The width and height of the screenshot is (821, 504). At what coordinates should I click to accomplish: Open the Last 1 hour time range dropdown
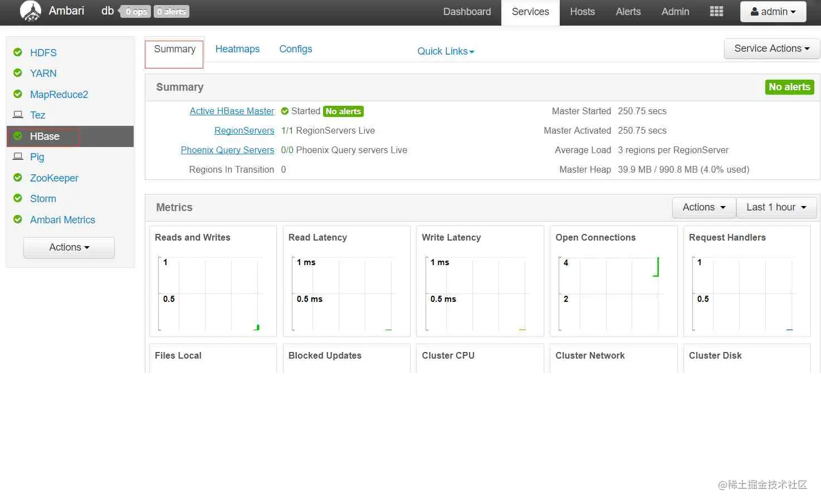(776, 207)
